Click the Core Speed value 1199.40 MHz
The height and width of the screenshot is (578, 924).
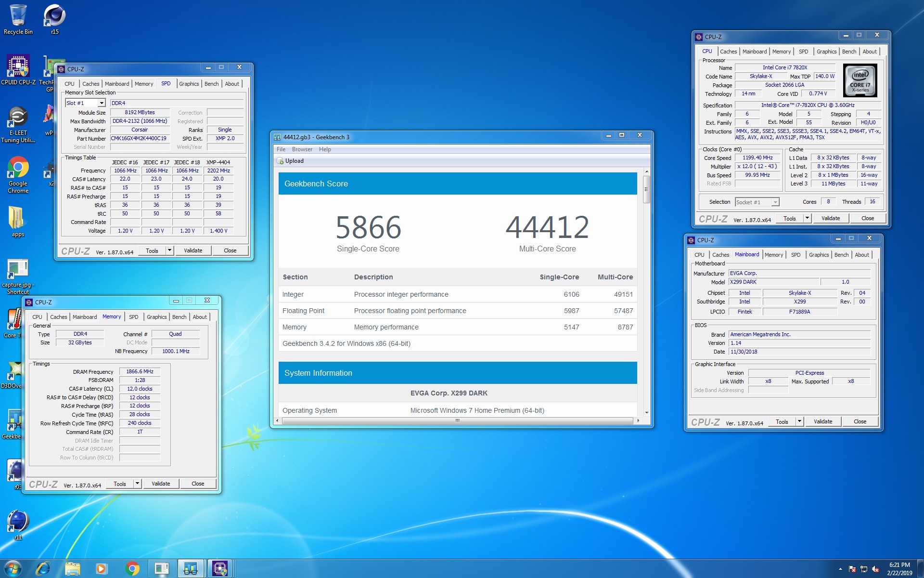click(757, 158)
